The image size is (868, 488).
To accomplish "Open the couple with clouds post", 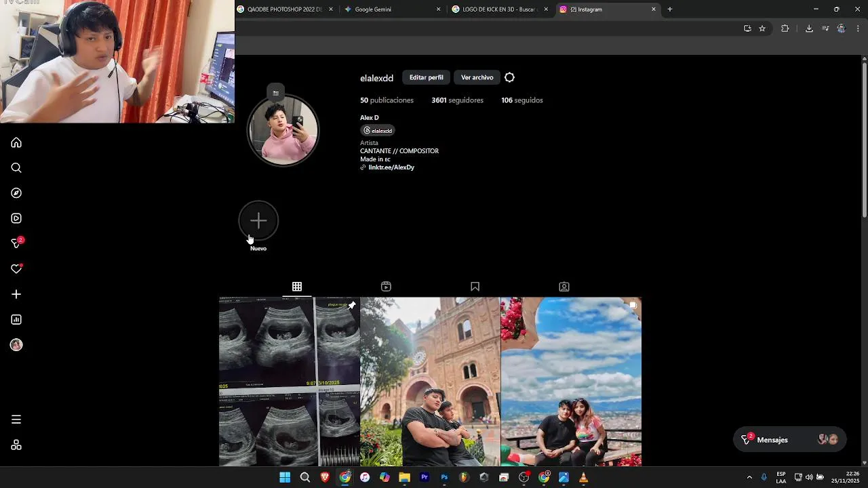I will [x=571, y=382].
